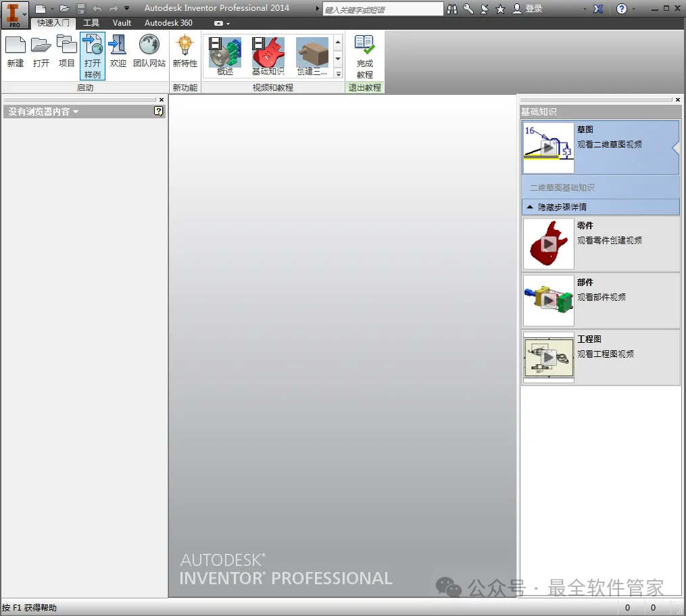686x616 pixels.
Task: Switch to the Vault tab
Action: (x=122, y=23)
